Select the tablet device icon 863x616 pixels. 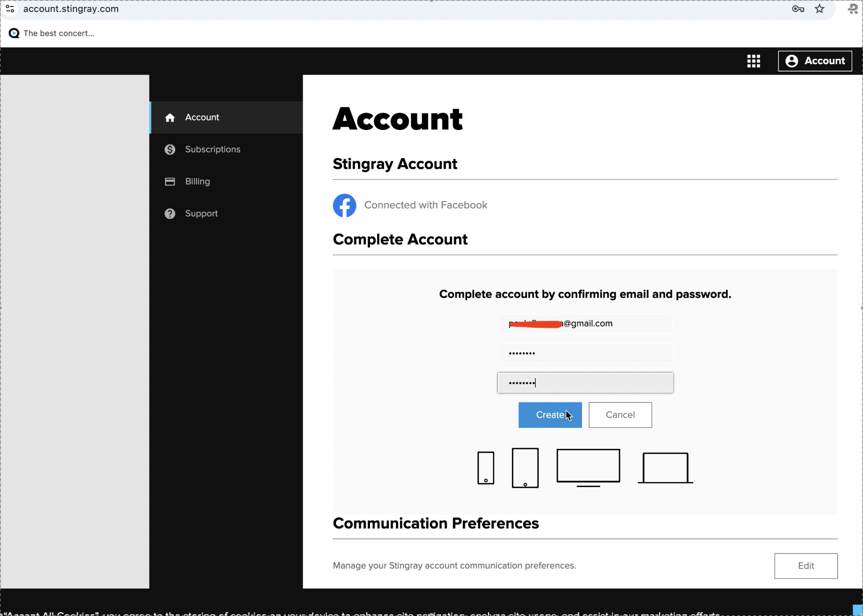[525, 468]
